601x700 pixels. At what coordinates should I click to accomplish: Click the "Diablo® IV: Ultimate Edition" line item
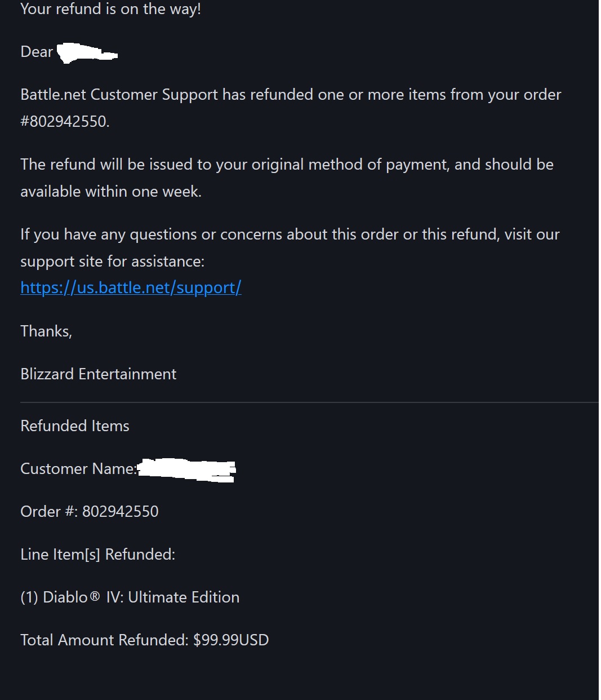tap(130, 597)
